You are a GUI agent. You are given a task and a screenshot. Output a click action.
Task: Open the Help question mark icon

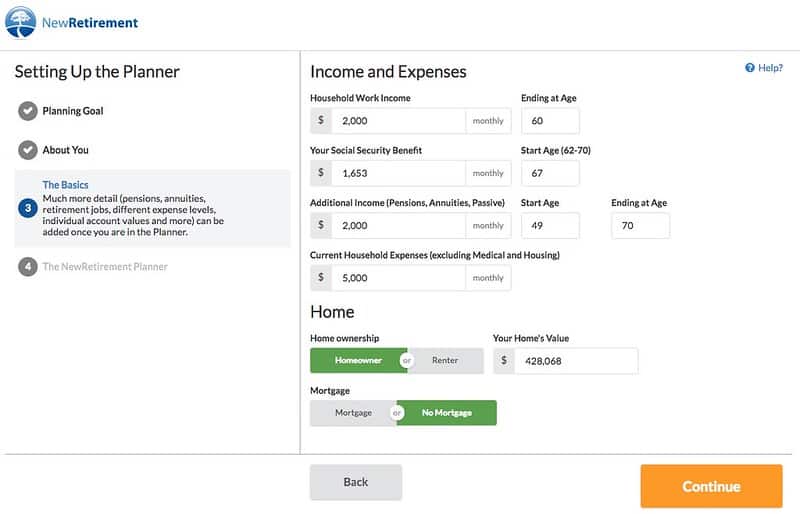(749, 68)
